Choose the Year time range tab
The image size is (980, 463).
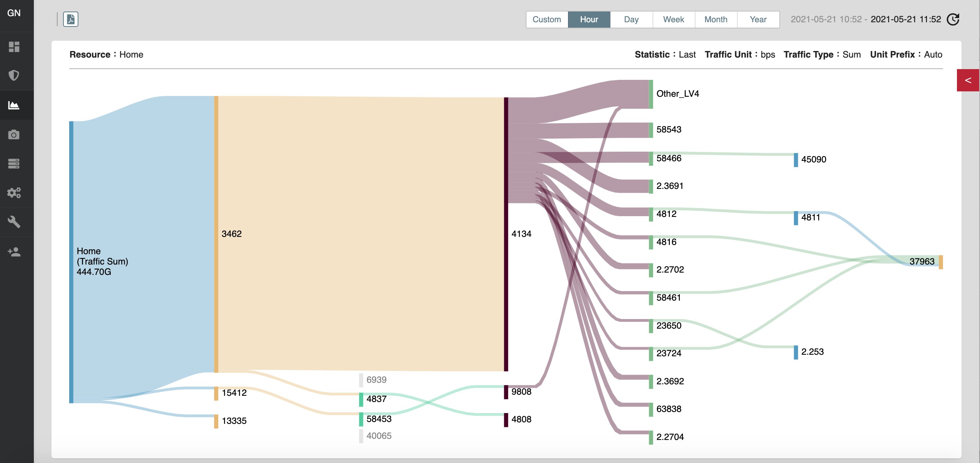point(758,20)
